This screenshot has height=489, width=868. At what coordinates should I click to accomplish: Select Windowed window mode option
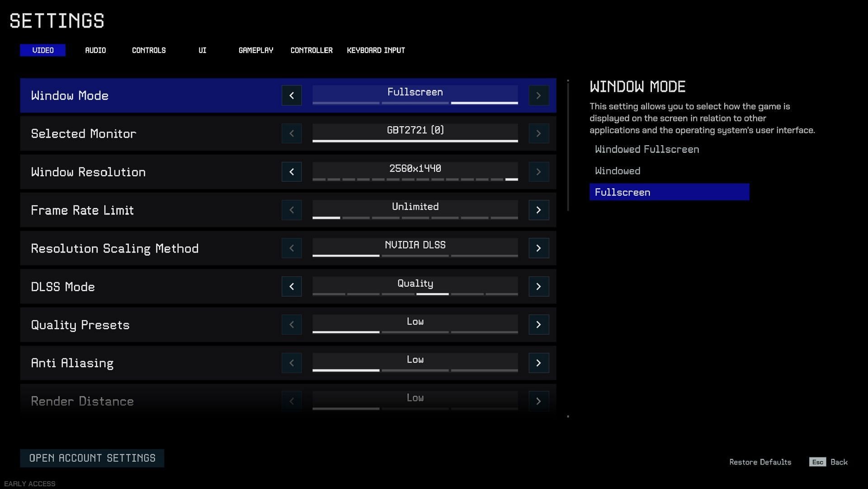(617, 171)
